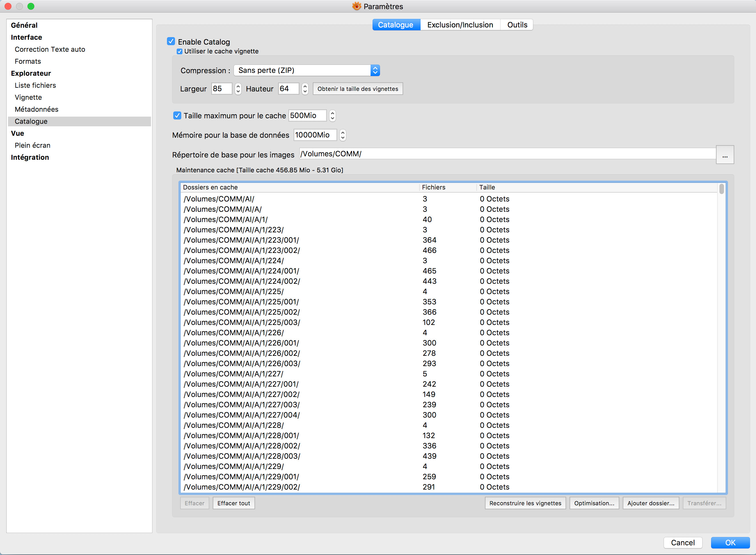Open Optimisation... dialog

pos(594,503)
